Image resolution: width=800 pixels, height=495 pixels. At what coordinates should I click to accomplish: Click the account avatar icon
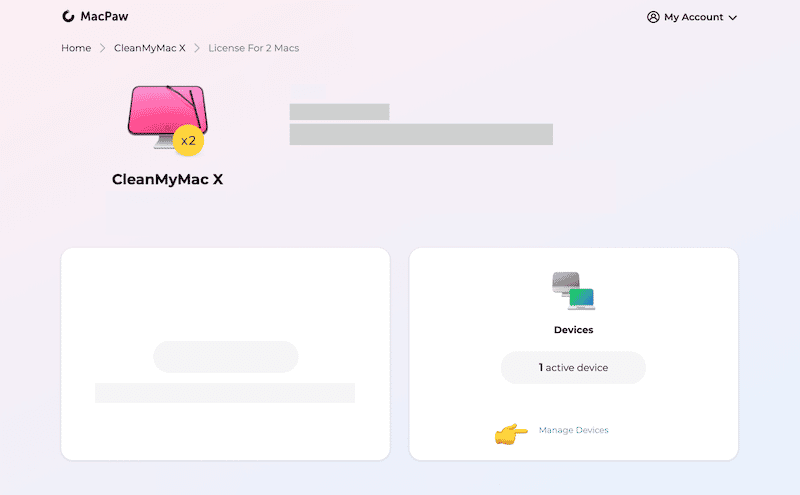click(x=653, y=17)
